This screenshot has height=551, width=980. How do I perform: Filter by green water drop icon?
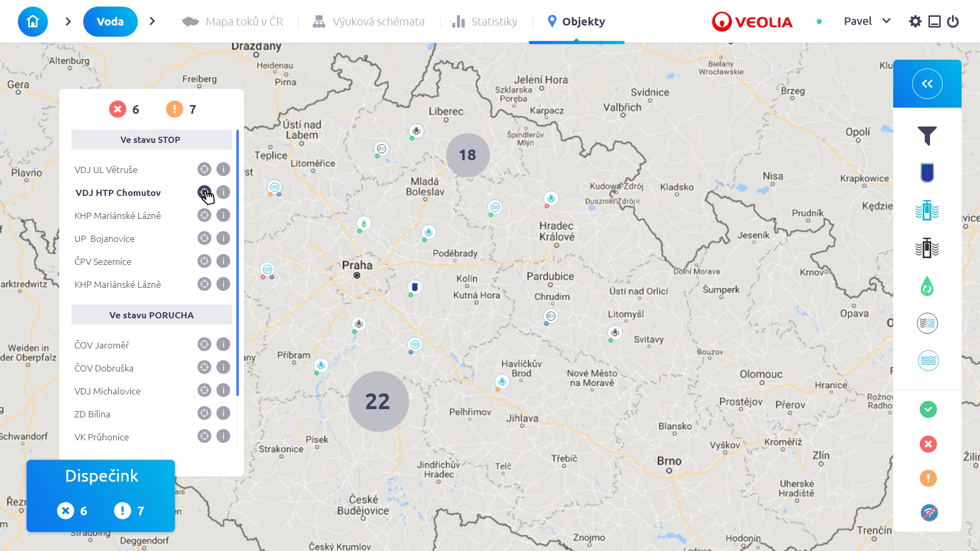[x=927, y=286]
